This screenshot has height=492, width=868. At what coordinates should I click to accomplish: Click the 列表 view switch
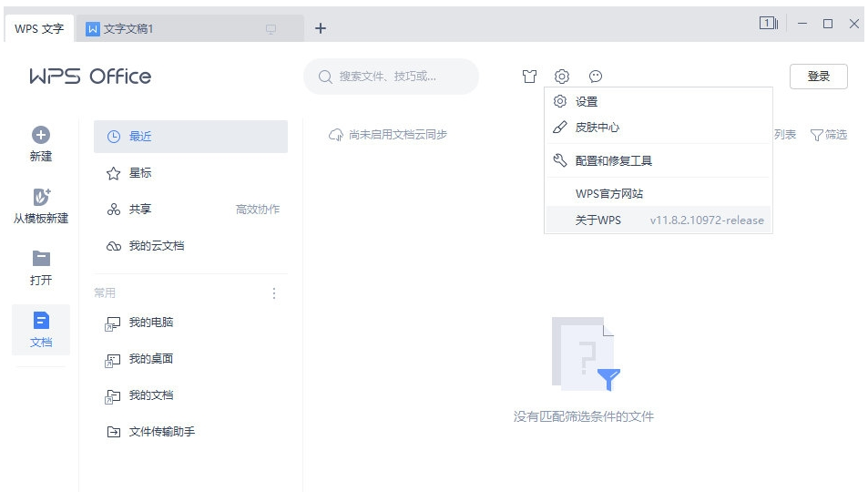[x=785, y=135]
